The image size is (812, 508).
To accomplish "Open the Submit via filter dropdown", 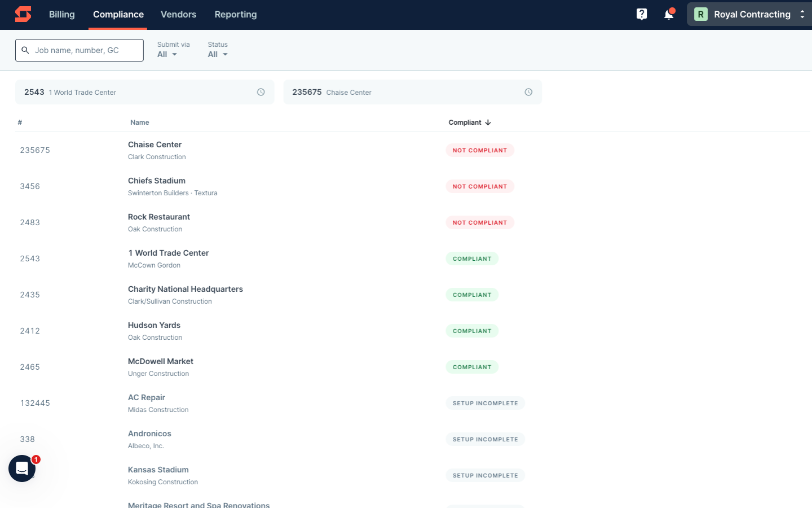I will [166, 54].
